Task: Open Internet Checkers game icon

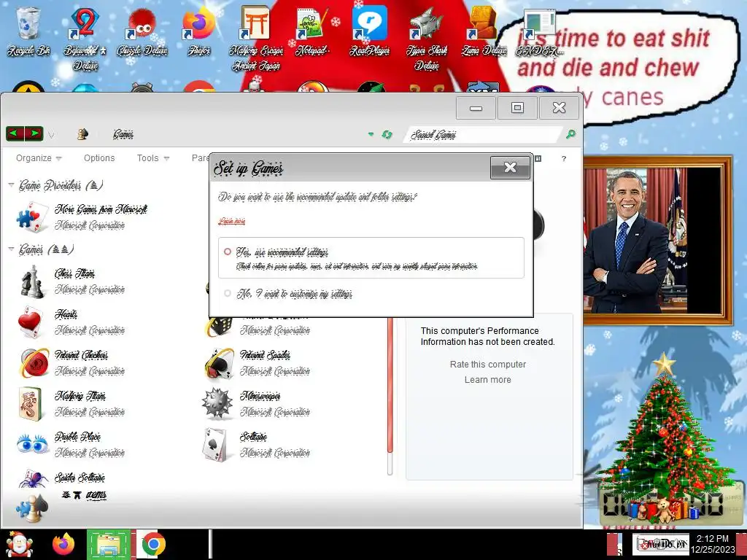Action: (x=34, y=363)
